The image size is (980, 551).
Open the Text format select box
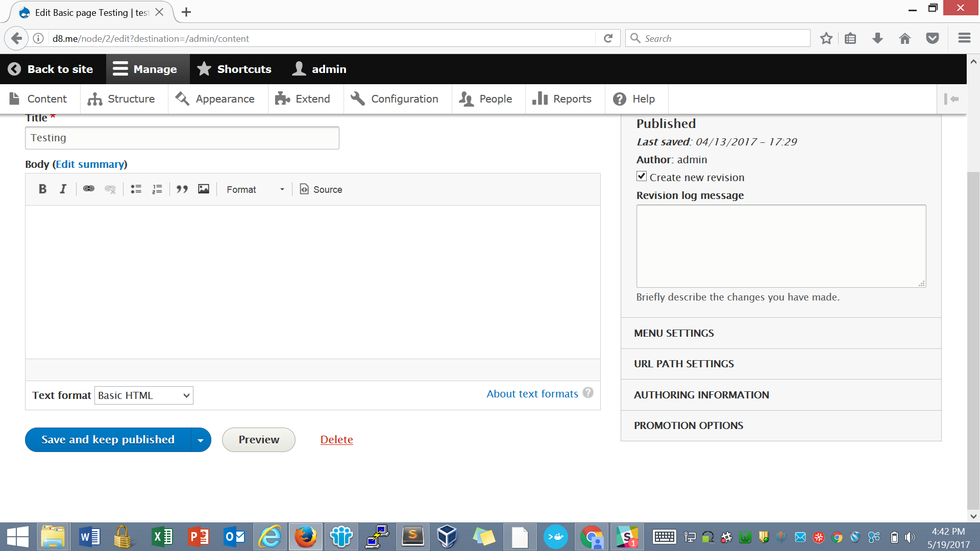[144, 395]
